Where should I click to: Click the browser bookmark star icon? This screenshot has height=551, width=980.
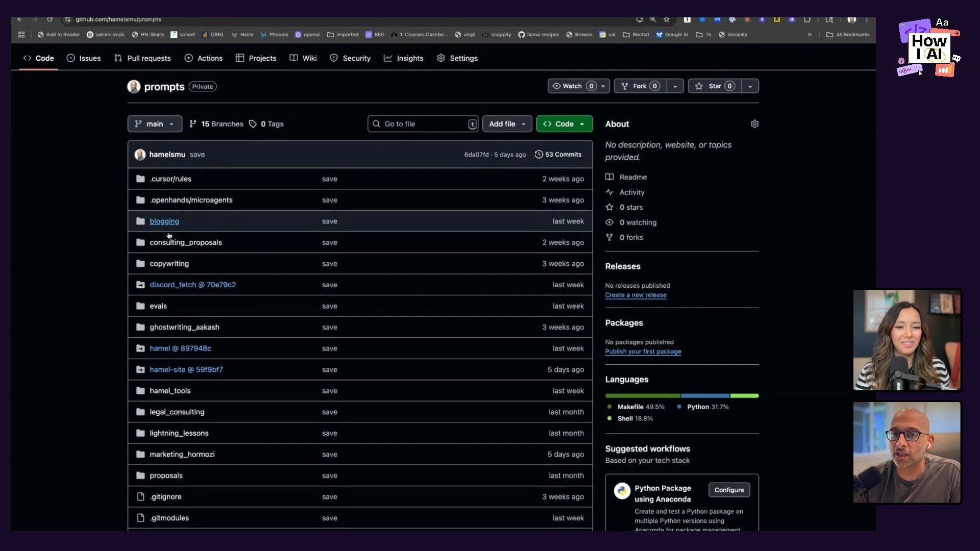(x=667, y=19)
